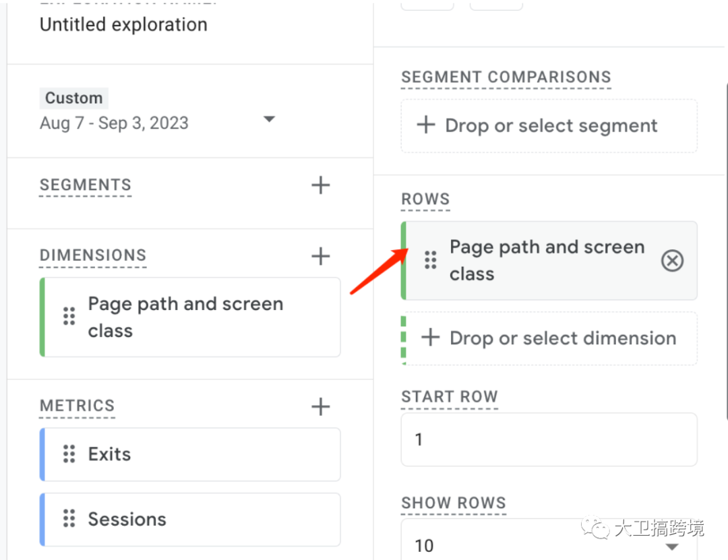The width and height of the screenshot is (728, 560).
Task: Add a new dimension with plus icon
Action: pyautogui.click(x=321, y=256)
